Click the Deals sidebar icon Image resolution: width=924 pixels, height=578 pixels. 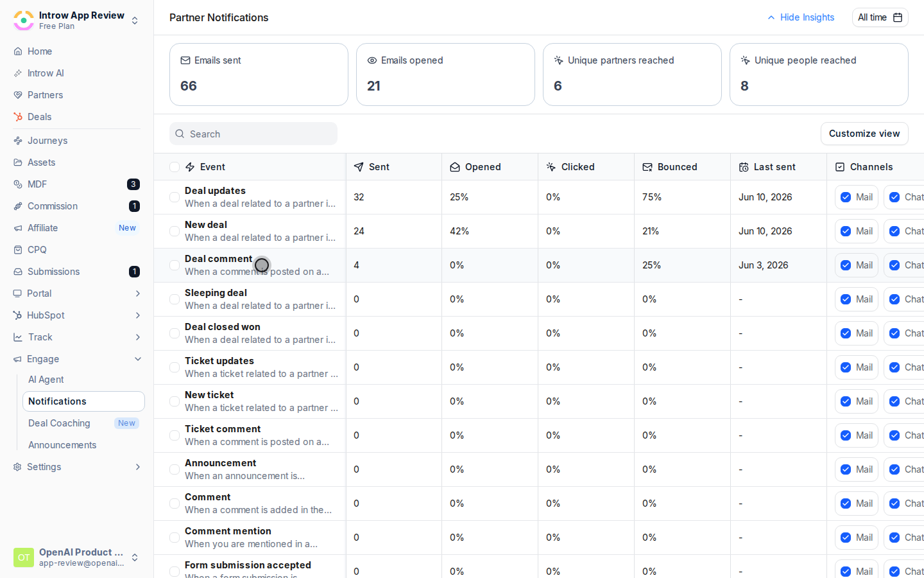pyautogui.click(x=18, y=117)
